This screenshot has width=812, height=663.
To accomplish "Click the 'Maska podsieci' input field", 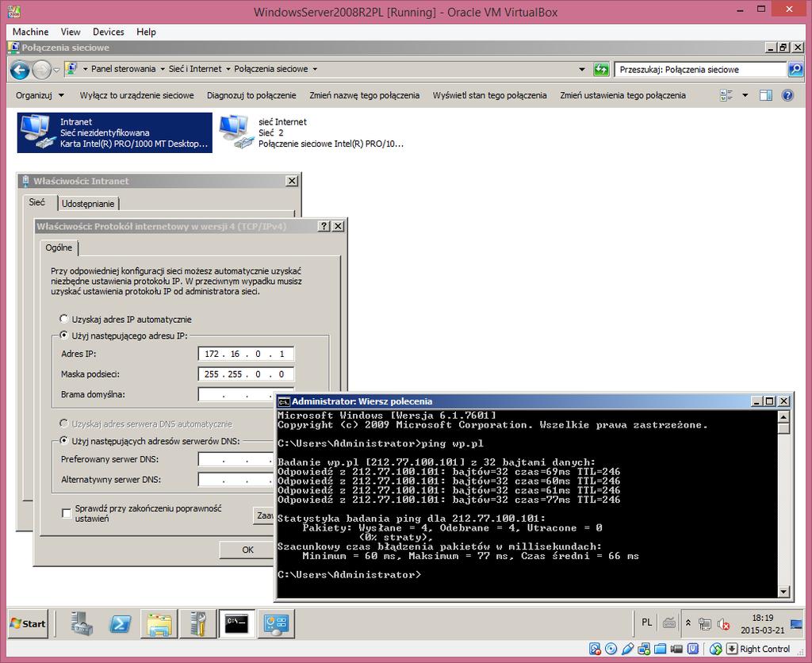I will click(x=246, y=374).
